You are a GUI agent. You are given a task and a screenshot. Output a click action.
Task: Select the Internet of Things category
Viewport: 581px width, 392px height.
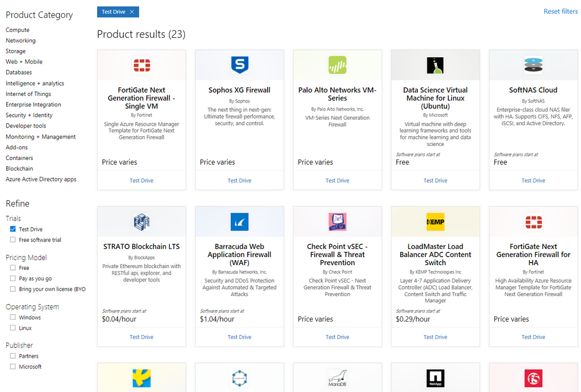(x=28, y=94)
